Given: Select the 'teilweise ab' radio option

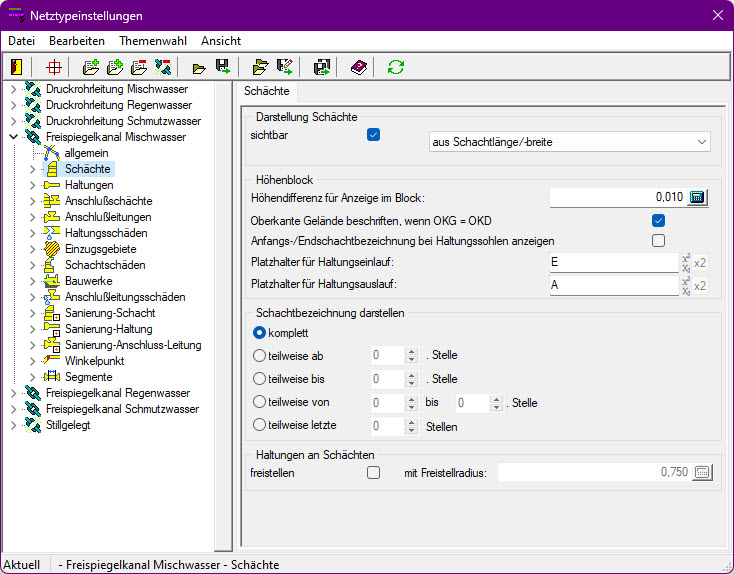Looking at the screenshot, I should point(260,355).
